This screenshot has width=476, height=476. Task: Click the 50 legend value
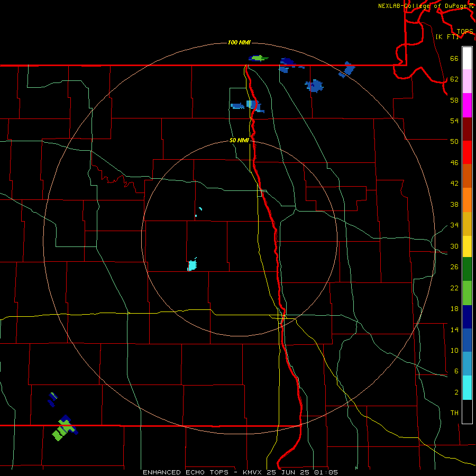tap(454, 141)
